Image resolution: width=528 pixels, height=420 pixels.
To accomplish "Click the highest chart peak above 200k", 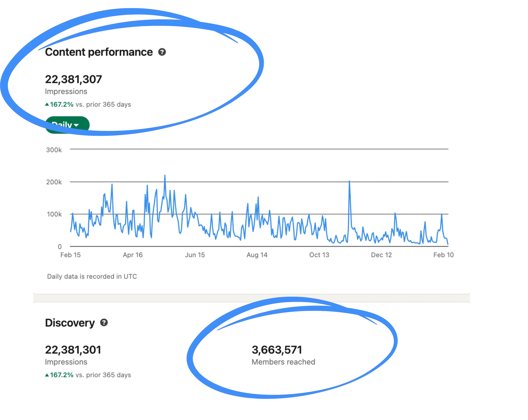I will (165, 176).
